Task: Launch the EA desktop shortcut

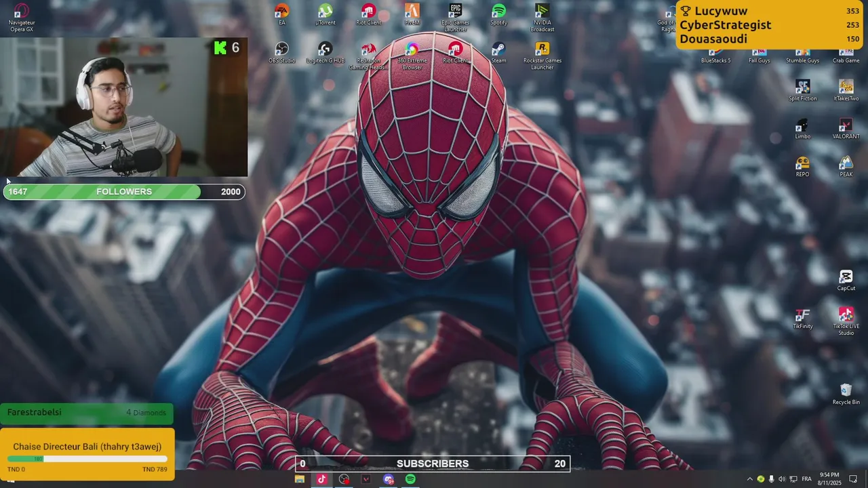Action: (282, 14)
